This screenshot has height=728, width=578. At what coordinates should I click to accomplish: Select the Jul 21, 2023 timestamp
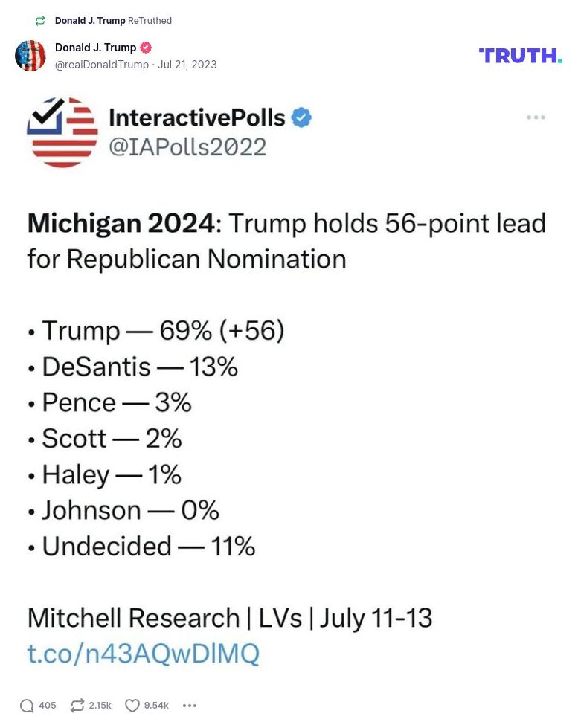pos(187,65)
